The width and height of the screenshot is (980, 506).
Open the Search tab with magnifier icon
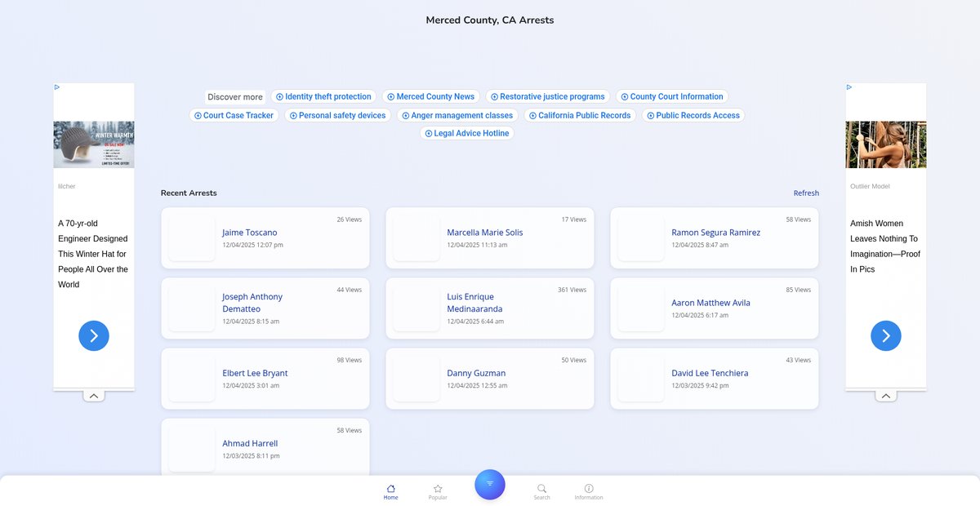click(x=541, y=491)
